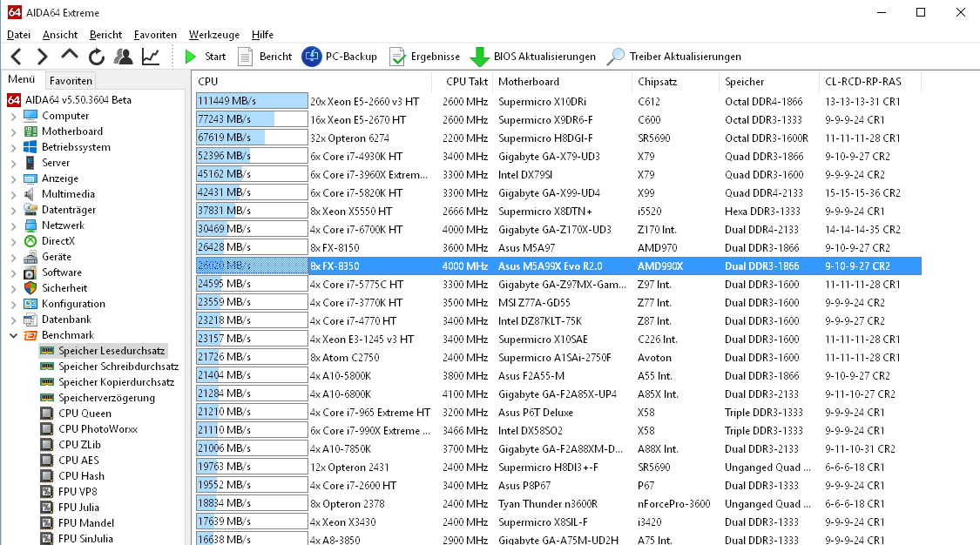Select Sicherheit in the tree
The width and height of the screenshot is (980, 545).
[55, 288]
